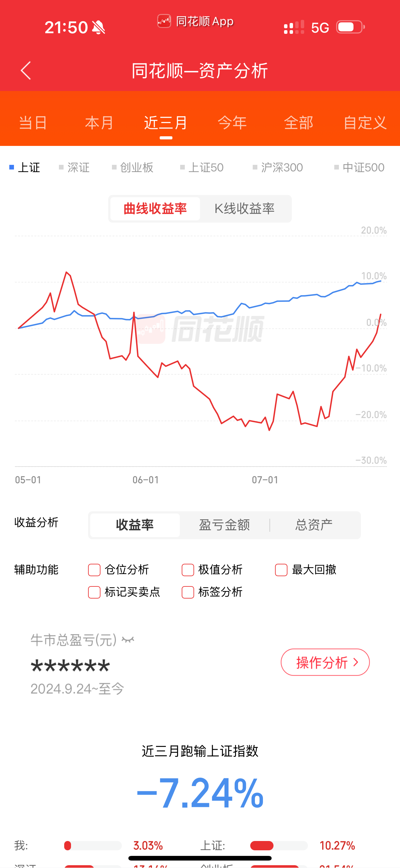Toggle the hidden-amount eye icon
This screenshot has width=400, height=868.
pos(128,640)
